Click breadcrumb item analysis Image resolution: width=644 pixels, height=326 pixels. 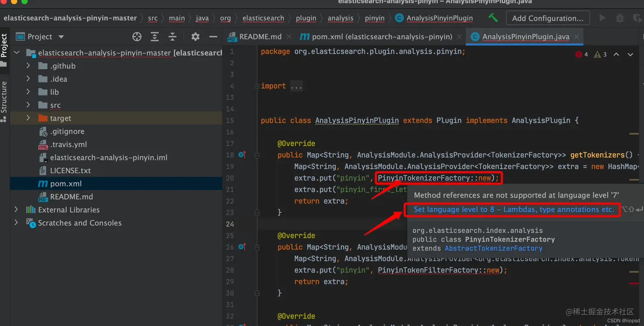[x=340, y=18]
